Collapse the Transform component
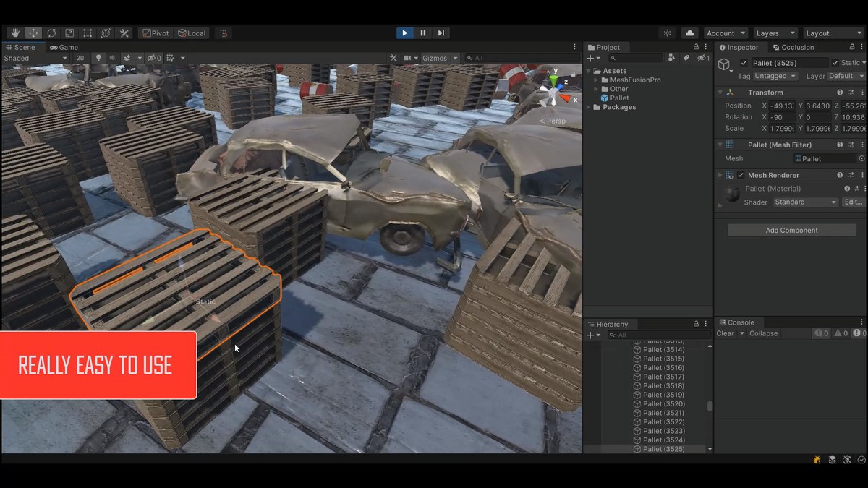 (720, 93)
